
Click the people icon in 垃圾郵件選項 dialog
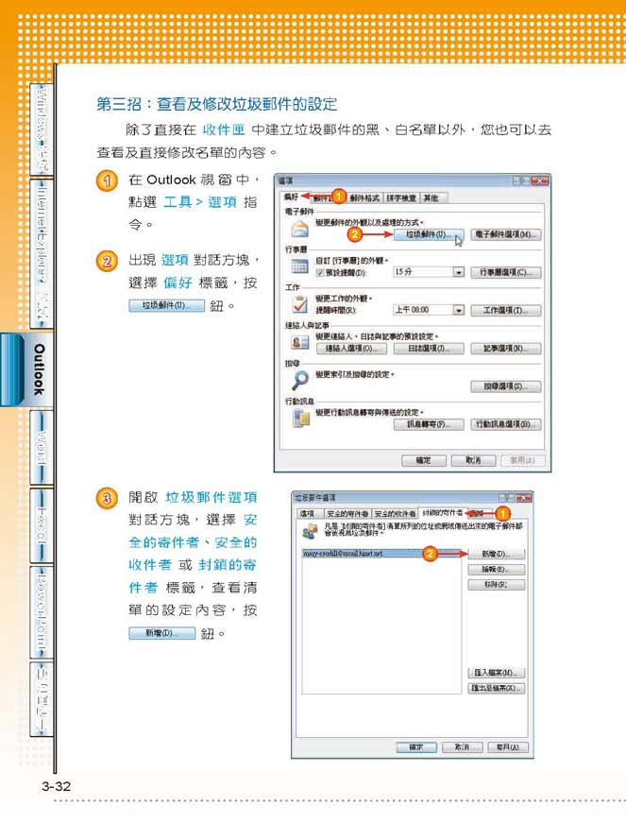coord(310,530)
